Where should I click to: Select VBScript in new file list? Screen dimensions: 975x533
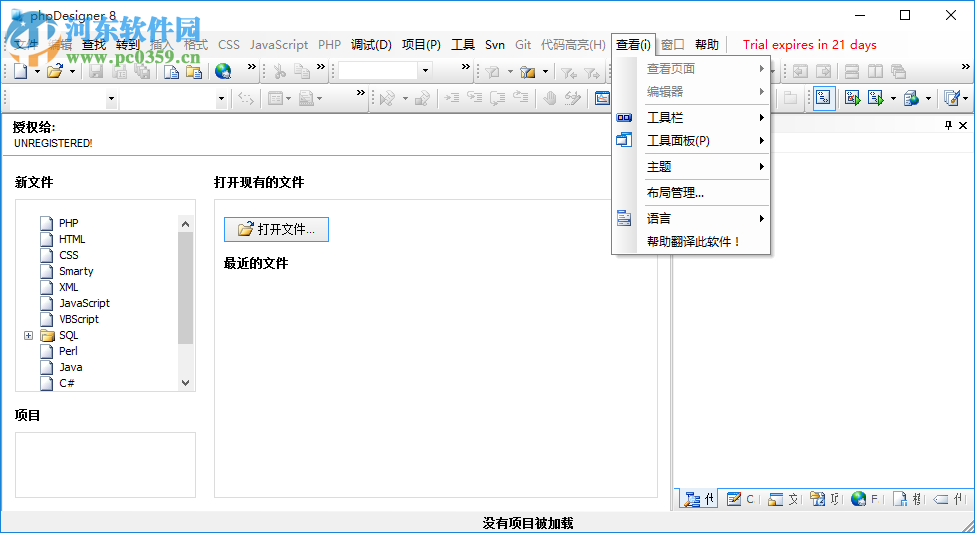(x=79, y=319)
